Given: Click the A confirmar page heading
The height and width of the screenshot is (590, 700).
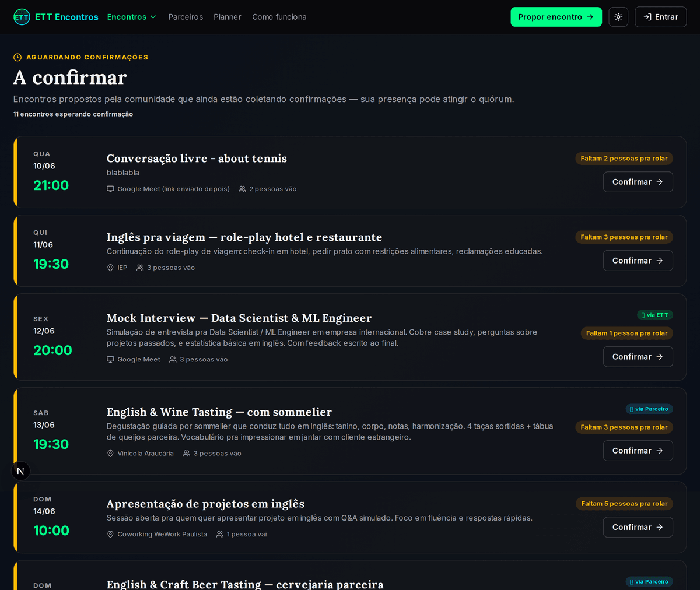Looking at the screenshot, I should click(70, 78).
